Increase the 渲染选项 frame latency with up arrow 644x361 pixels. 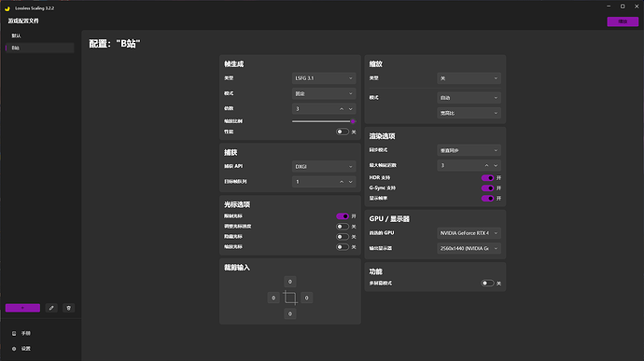point(486,165)
